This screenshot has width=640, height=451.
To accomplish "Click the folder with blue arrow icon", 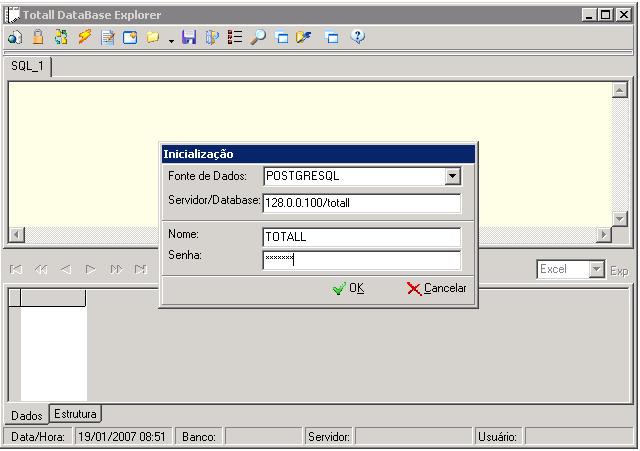I will pyautogui.click(x=304, y=37).
